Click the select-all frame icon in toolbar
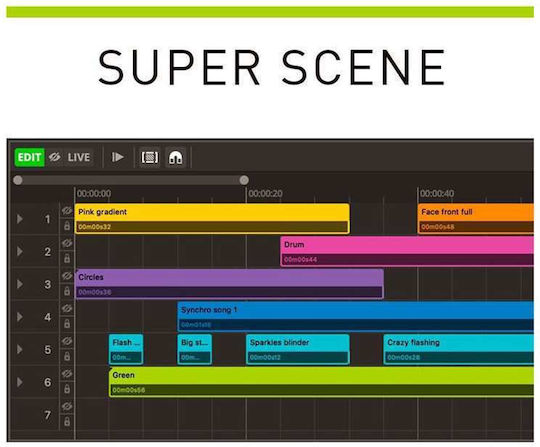The image size is (540, 447). 150,157
